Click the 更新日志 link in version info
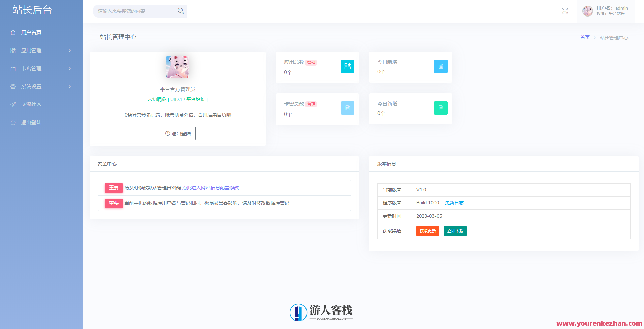 point(454,203)
